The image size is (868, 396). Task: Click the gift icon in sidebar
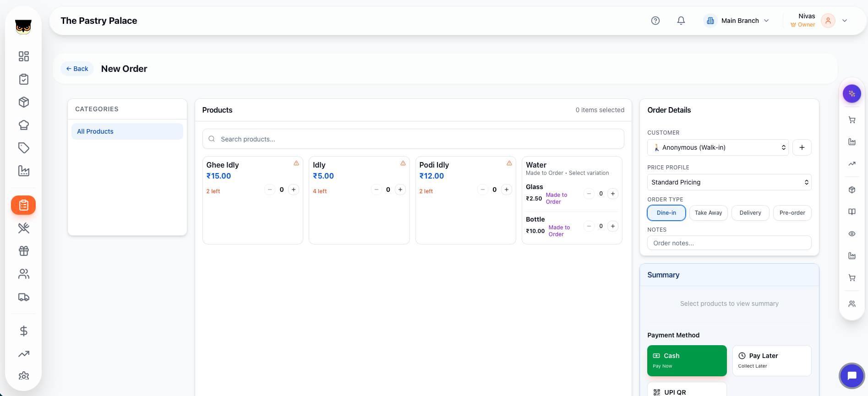click(x=24, y=251)
